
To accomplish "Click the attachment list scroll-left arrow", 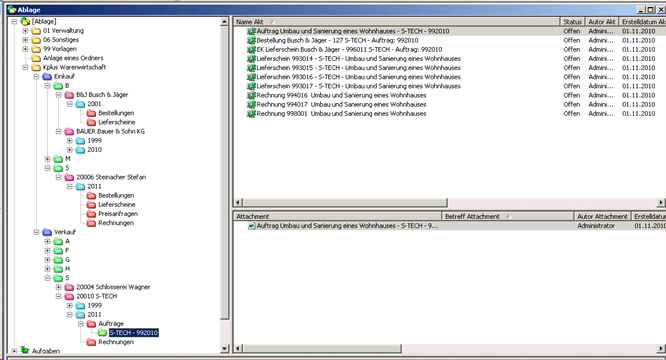I will 238,349.
